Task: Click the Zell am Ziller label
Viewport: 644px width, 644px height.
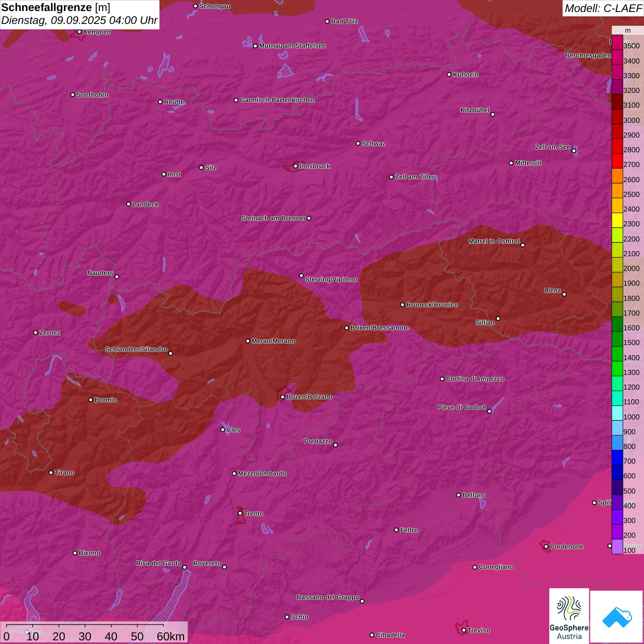Action: [x=415, y=177]
